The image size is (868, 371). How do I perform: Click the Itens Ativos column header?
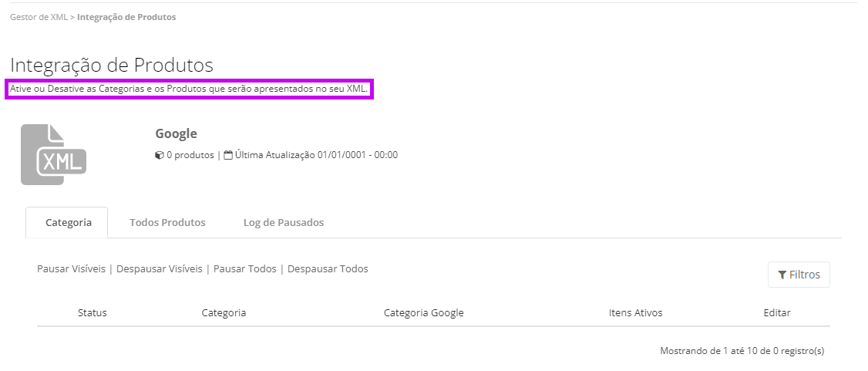point(635,313)
